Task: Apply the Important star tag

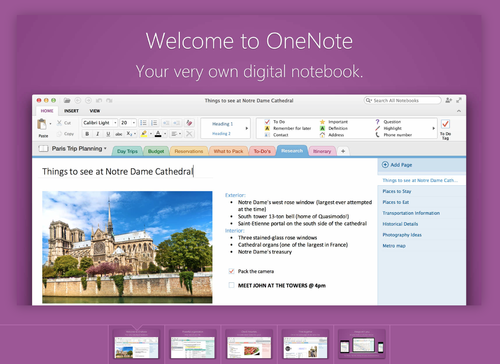Action: tap(334, 122)
